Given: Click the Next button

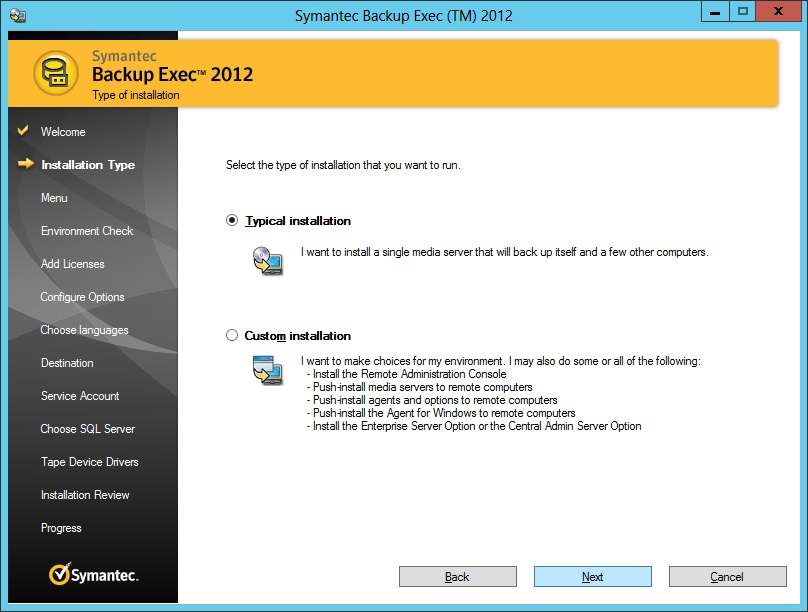Looking at the screenshot, I should pos(593,576).
